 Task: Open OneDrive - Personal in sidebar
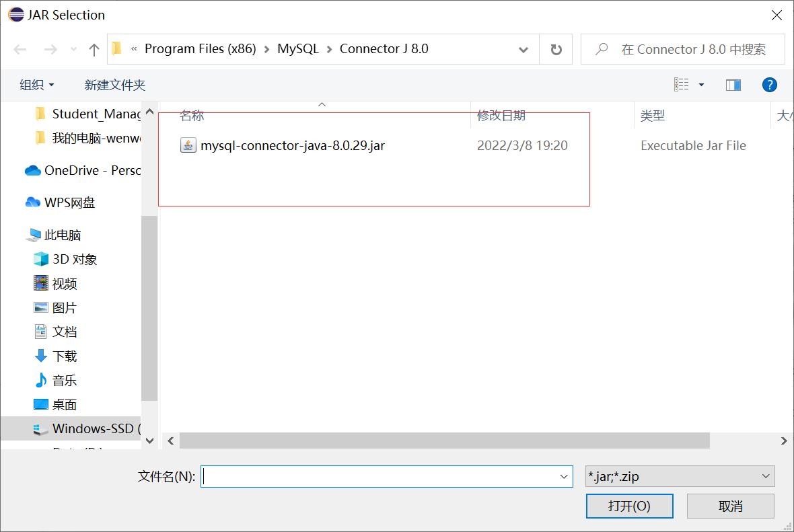[83, 171]
